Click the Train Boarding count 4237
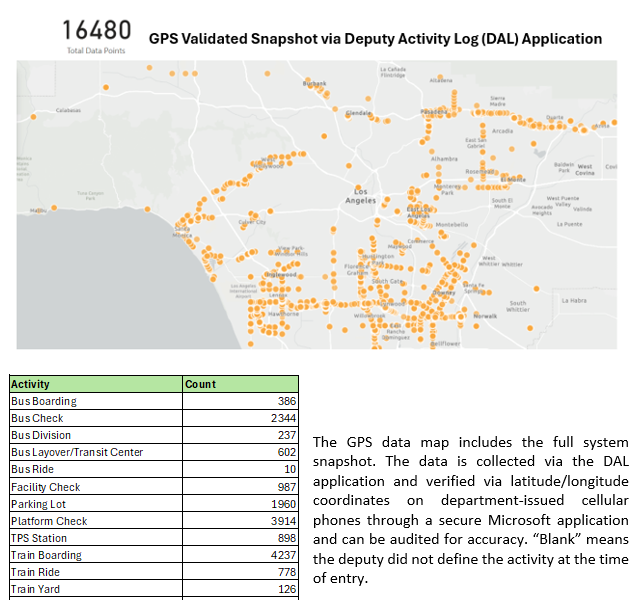The width and height of the screenshot is (638, 600). tap(283, 555)
